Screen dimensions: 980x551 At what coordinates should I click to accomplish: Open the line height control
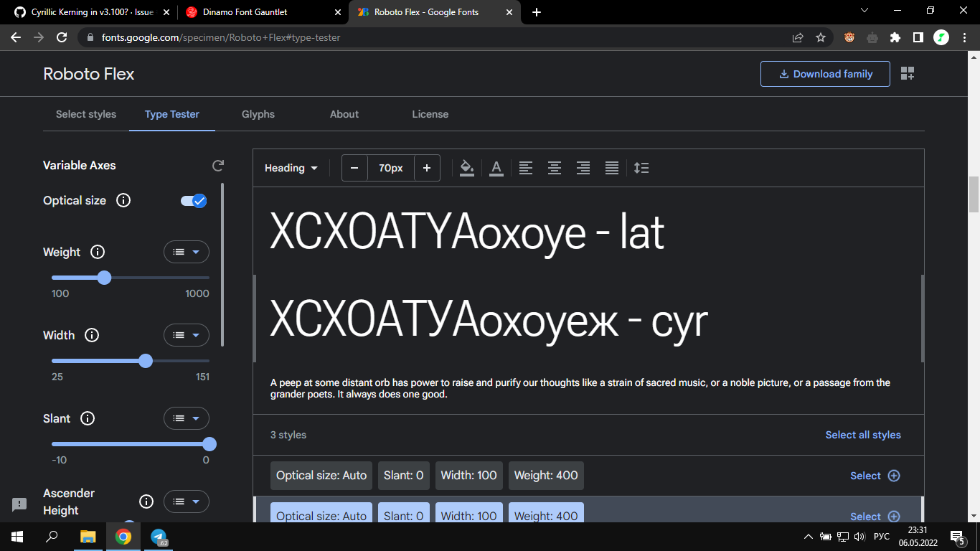click(641, 167)
